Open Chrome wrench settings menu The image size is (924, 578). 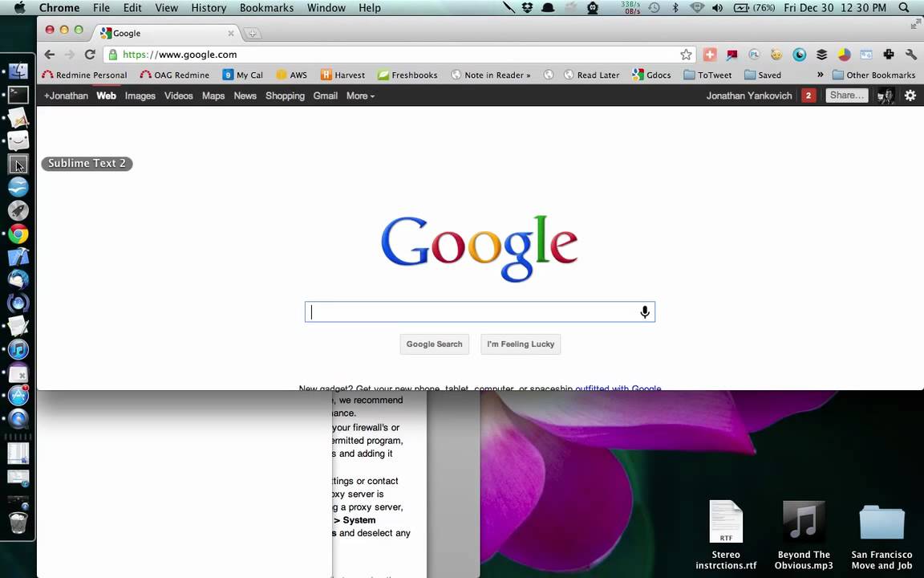911,55
